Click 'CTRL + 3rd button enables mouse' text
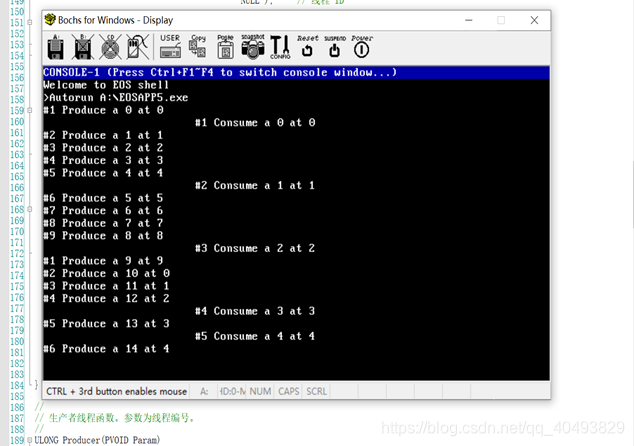Image resolution: width=634 pixels, height=446 pixels. coord(116,391)
